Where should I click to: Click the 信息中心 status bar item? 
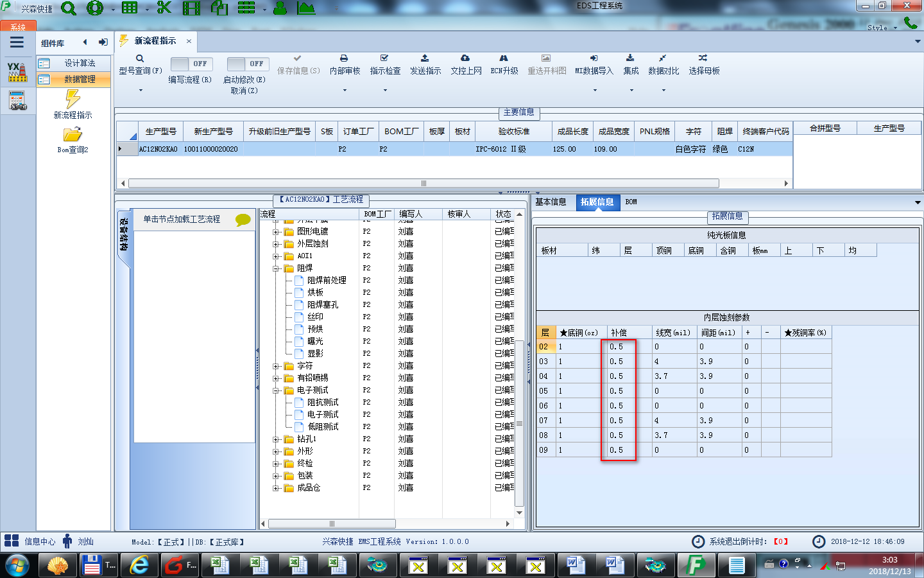30,541
